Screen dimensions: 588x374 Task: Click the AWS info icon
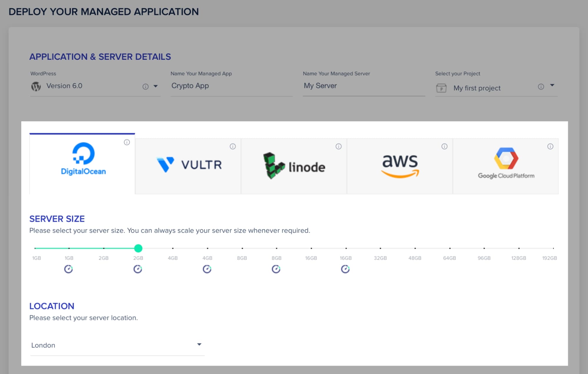pyautogui.click(x=444, y=146)
